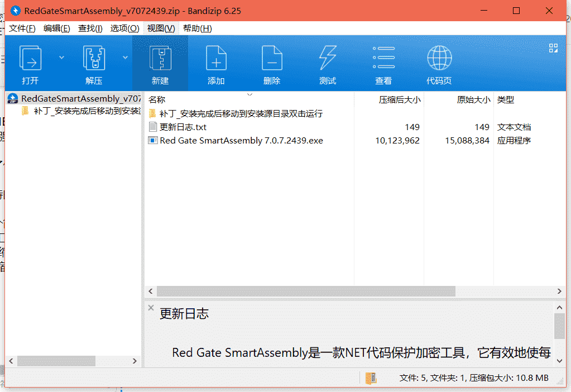Click the zip icon next to the tree root

(13, 98)
